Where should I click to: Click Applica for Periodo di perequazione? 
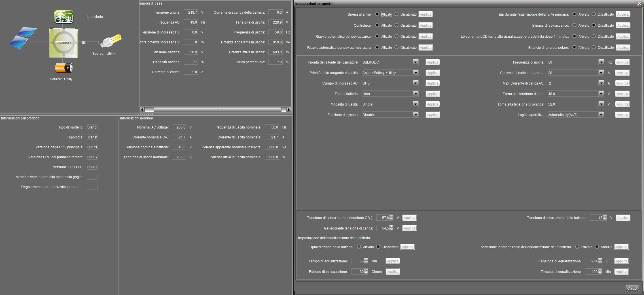coord(393,271)
